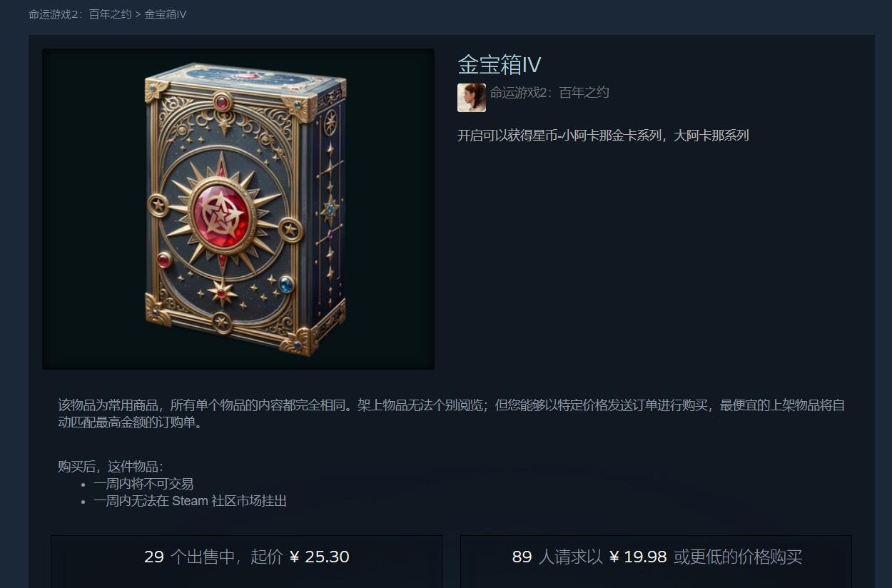Click the 购买后，这件物品 heading text
This screenshot has height=588, width=892.
click(111, 466)
